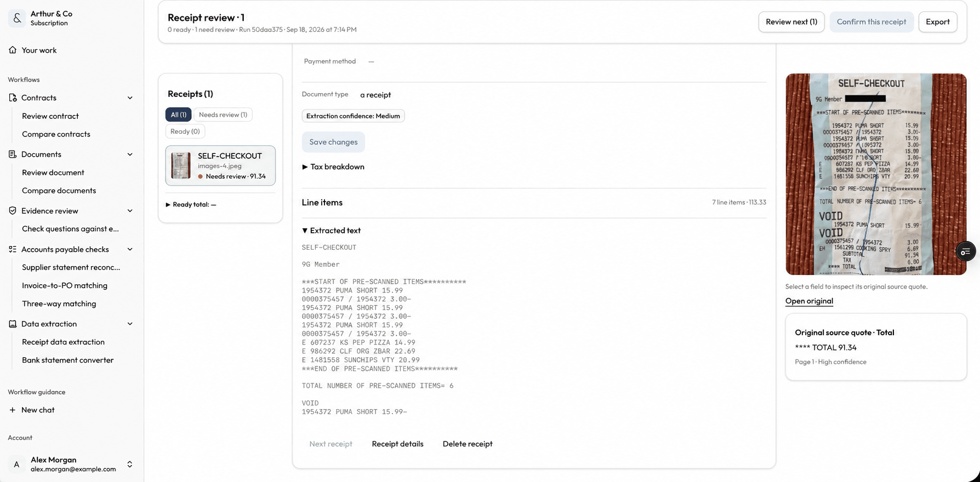Click the 'E 607237 KS PEP PIZZA 14.99' line
980x482 pixels.
pyautogui.click(x=358, y=342)
